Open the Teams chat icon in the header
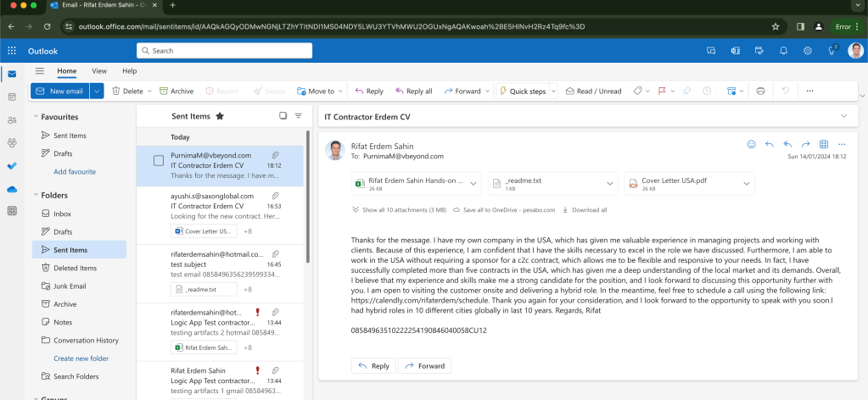Viewport: 868px width, 400px height. coord(711,51)
